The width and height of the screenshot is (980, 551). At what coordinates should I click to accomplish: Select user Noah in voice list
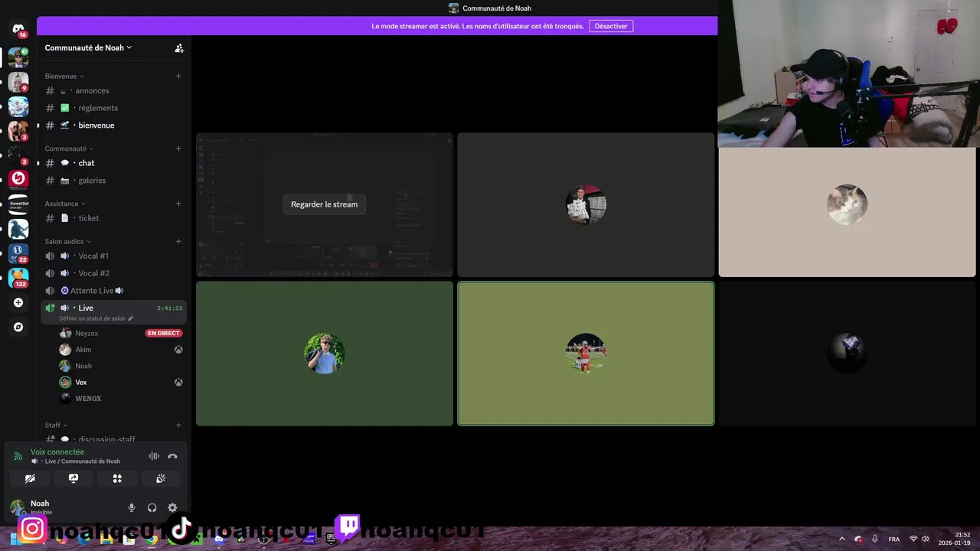pyautogui.click(x=120, y=366)
